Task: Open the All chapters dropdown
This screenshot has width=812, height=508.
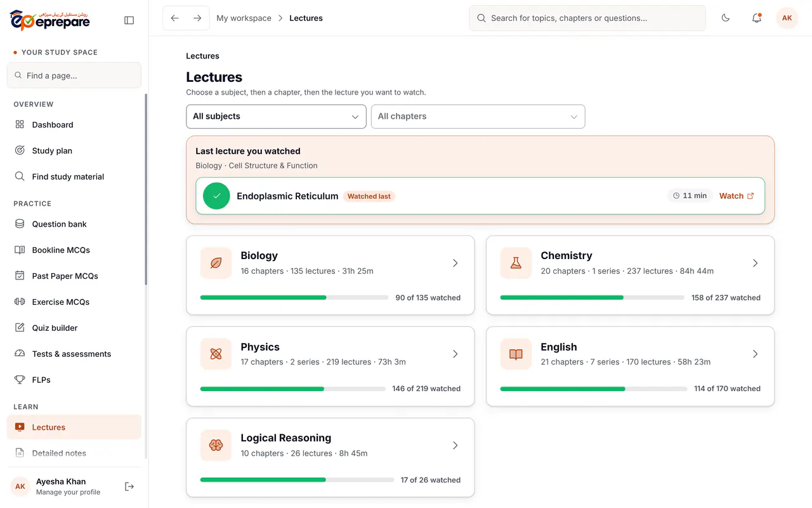Action: click(x=478, y=117)
